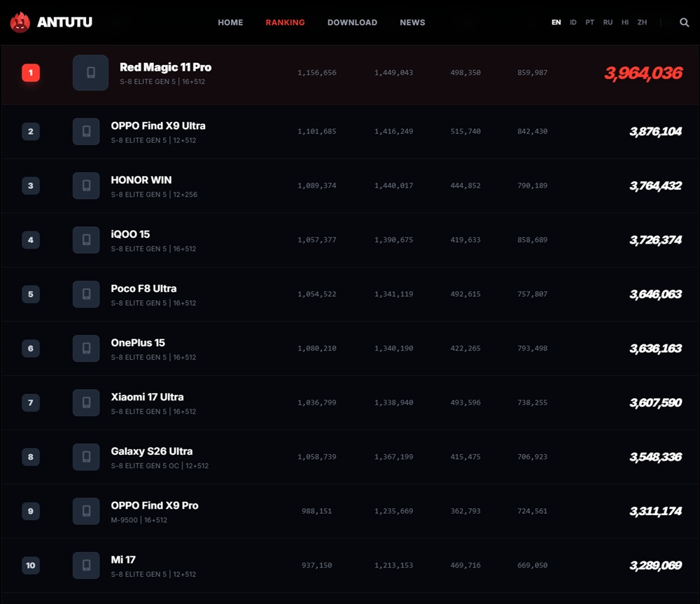The image size is (700, 604).
Task: Click total score 3,646,063
Action: click(x=655, y=294)
